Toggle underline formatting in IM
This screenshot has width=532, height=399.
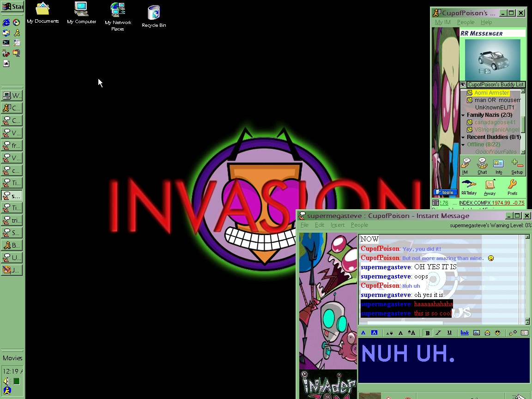point(449,333)
